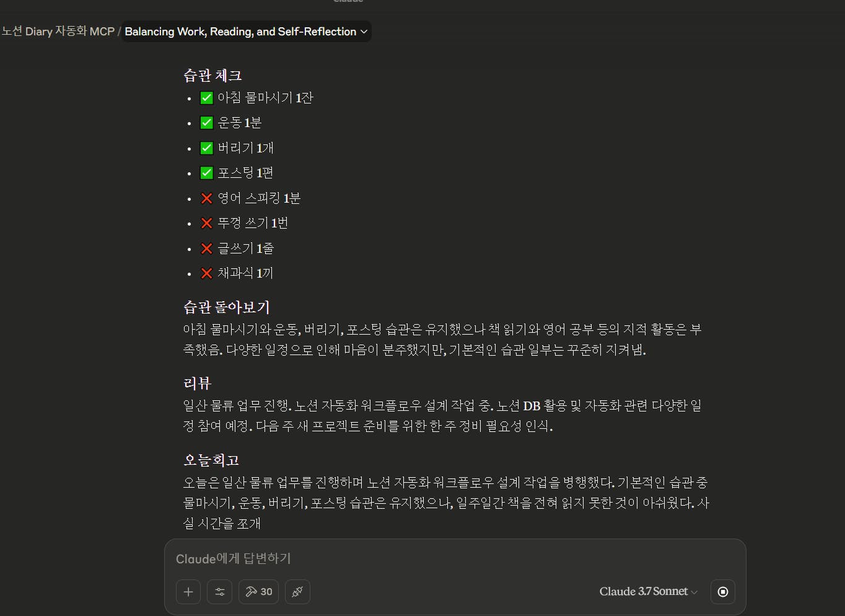
Task: Expand the Balancing Work, Reading, and Self-Reflection chat menu
Action: tap(246, 32)
